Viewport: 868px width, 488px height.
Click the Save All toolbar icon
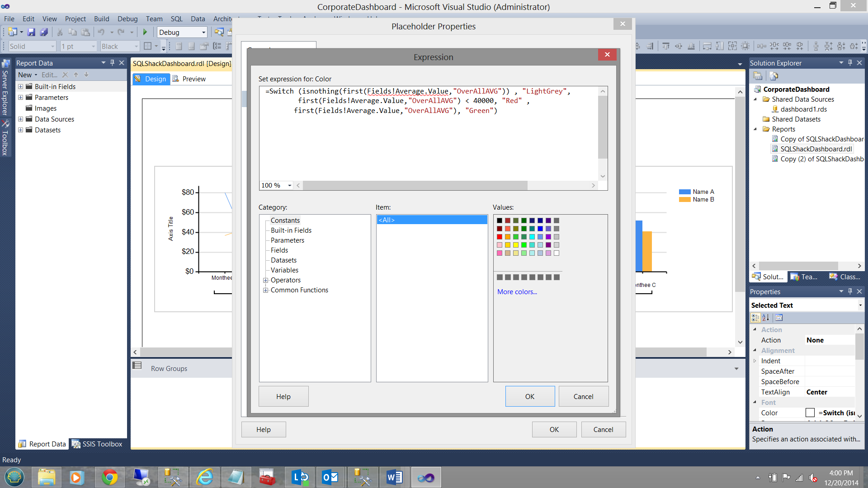click(44, 32)
